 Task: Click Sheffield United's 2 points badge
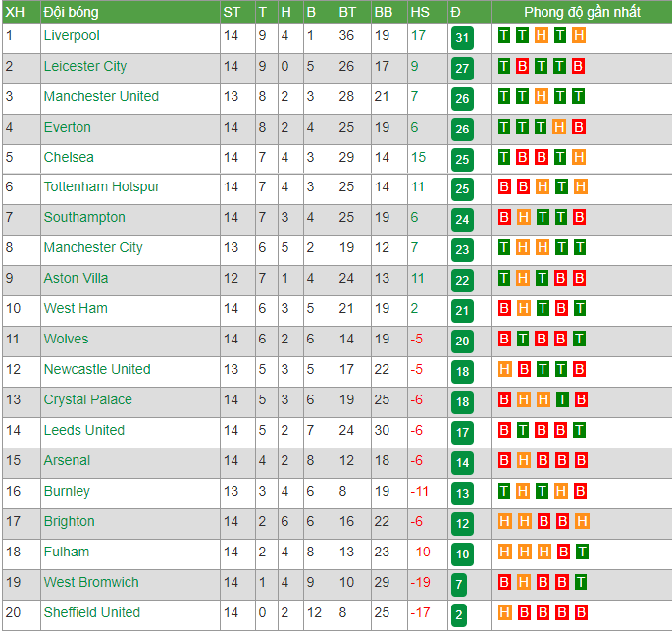[459, 615]
